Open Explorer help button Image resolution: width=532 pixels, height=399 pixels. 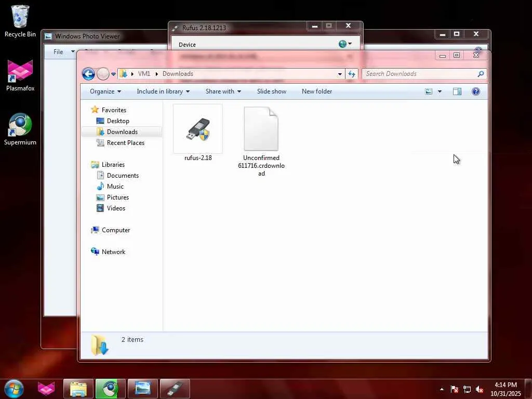pos(476,91)
